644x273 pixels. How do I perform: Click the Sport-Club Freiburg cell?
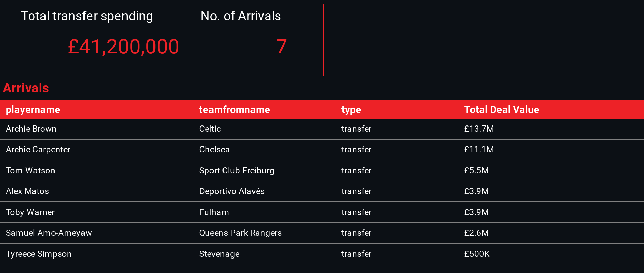pos(237,171)
